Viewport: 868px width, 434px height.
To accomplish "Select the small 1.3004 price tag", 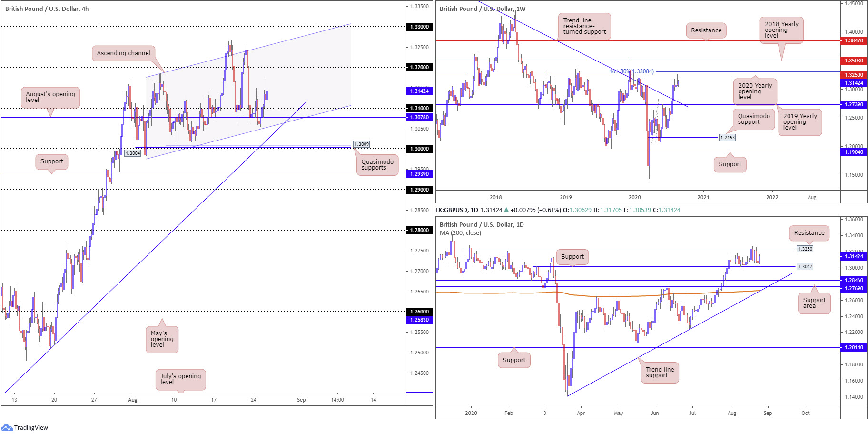I will tap(133, 153).
